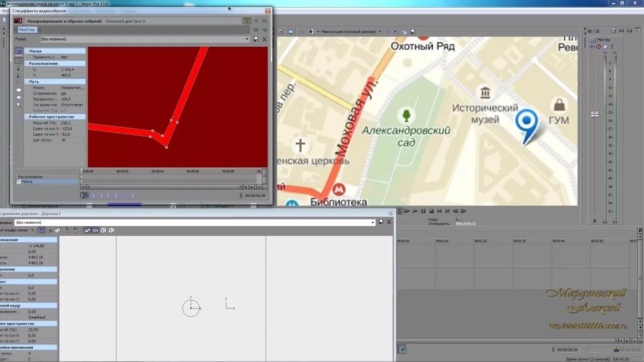Toggle enable rotation in Track Motion toolbar
Screen dimensions: 644x362
[41, 230]
